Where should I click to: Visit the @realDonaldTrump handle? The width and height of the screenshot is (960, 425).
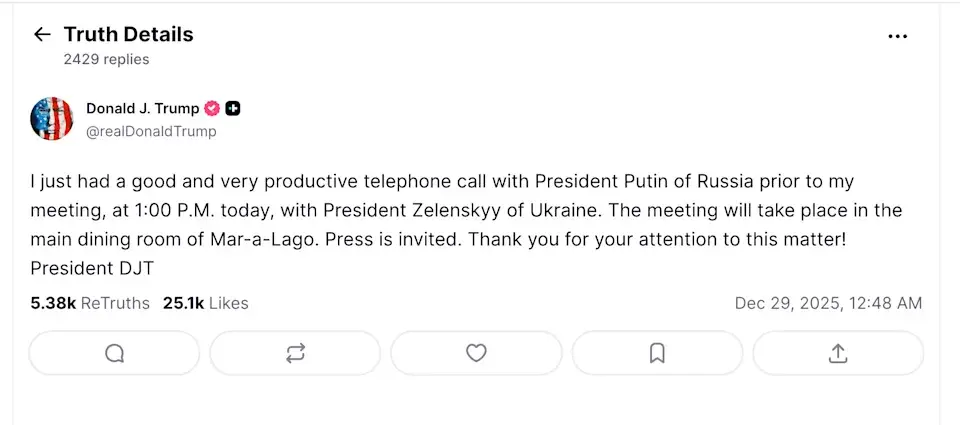click(x=150, y=131)
